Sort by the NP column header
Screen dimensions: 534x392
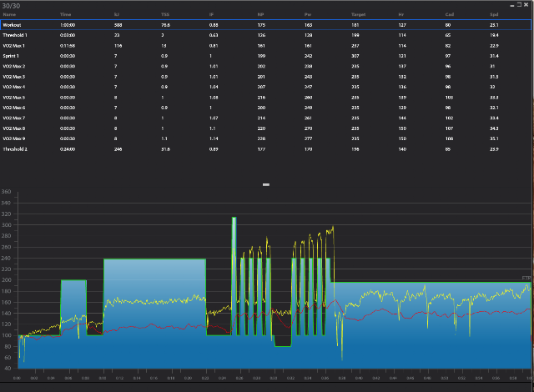point(260,15)
